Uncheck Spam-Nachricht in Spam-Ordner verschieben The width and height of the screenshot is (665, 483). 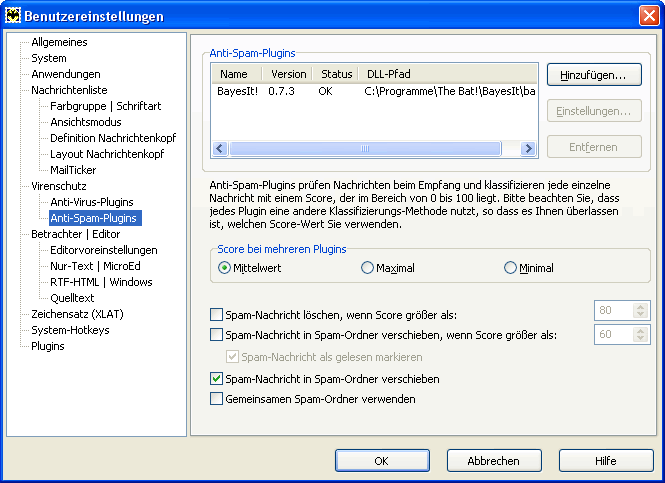click(x=216, y=379)
